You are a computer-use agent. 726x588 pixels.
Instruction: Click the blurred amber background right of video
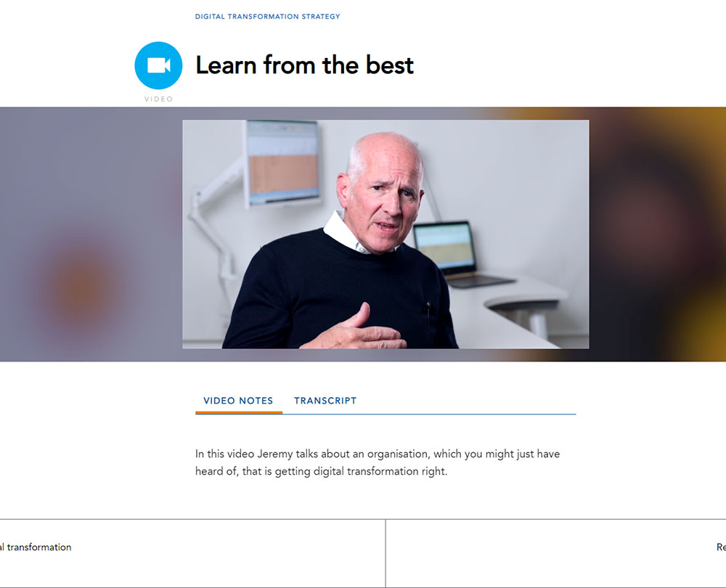tap(658, 234)
